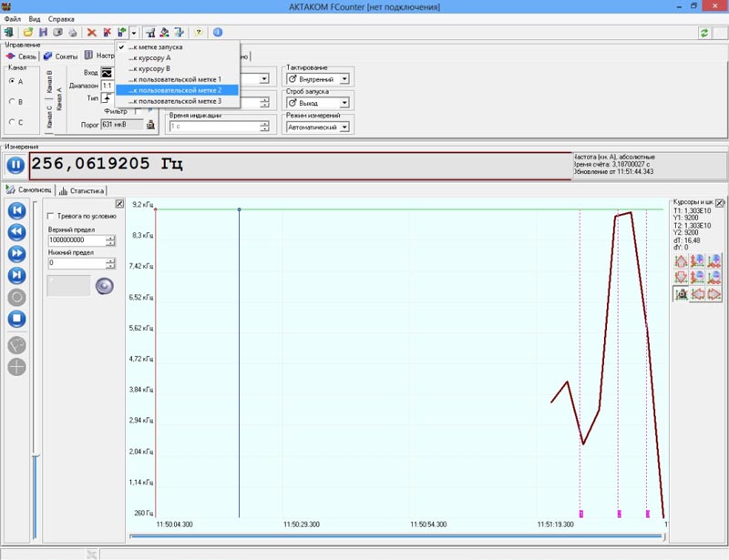Image resolution: width=729 pixels, height=560 pixels.
Task: Click the blue stop button in recorder
Action: tap(16, 319)
